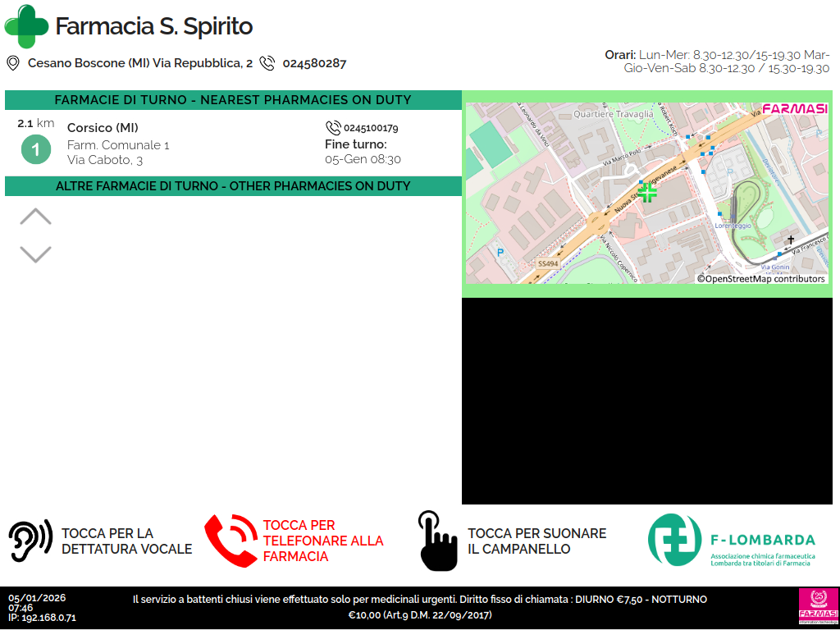Open the OpenStreetMap contributors attribution link
The image size is (840, 630).
tap(761, 279)
